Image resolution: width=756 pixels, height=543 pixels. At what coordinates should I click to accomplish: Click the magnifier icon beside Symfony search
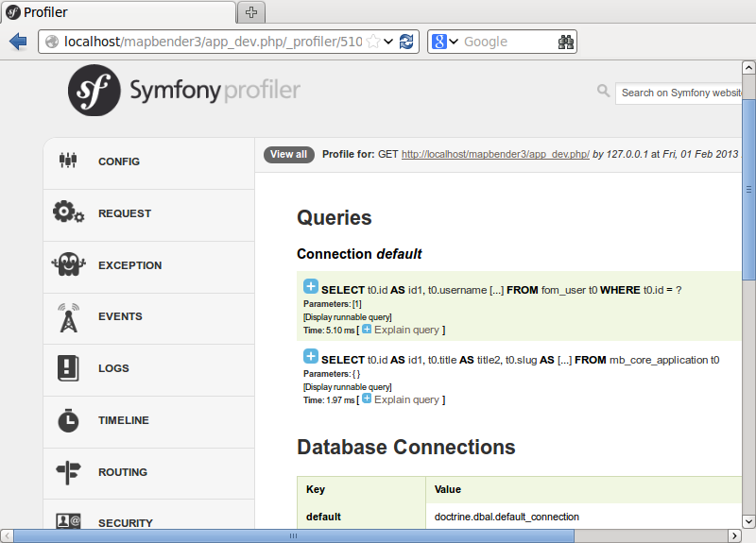click(x=603, y=91)
